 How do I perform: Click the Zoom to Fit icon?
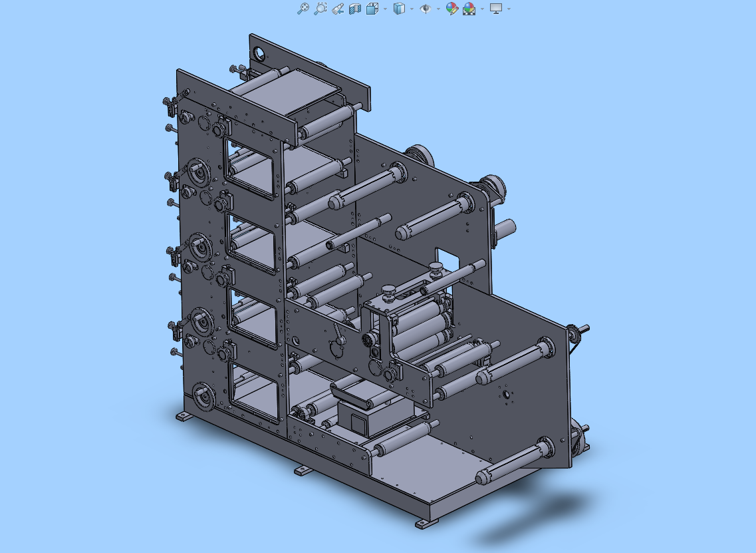click(x=303, y=8)
